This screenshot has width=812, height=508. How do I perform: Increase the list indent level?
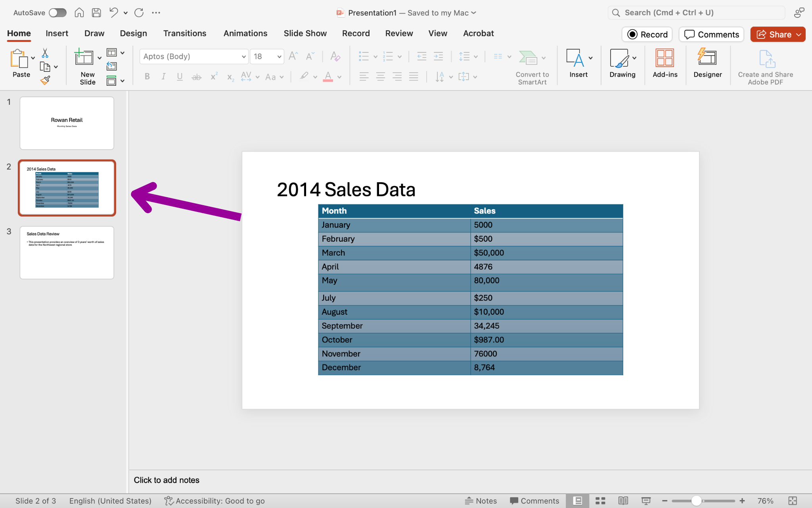click(x=438, y=56)
